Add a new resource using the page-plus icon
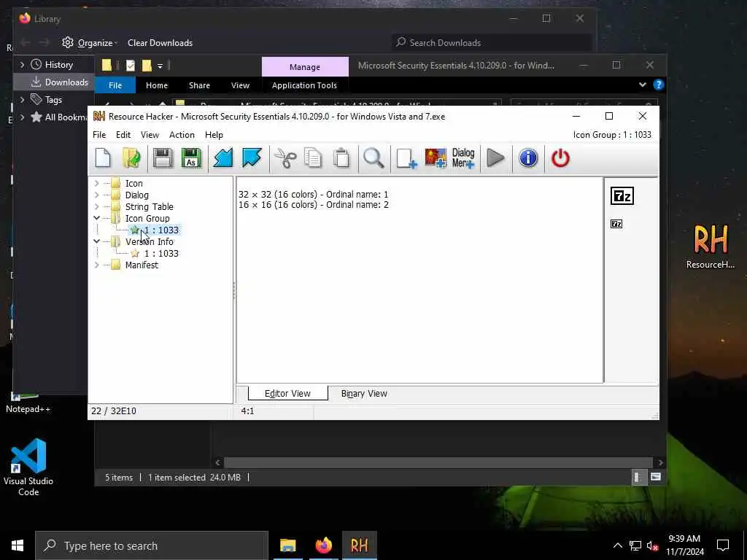This screenshot has height=560, width=747. pos(406,158)
